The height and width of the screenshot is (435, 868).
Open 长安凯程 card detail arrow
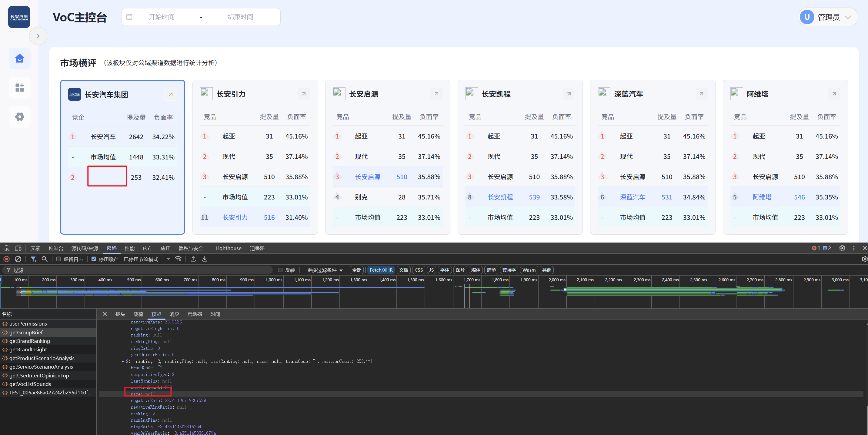pyautogui.click(x=569, y=94)
